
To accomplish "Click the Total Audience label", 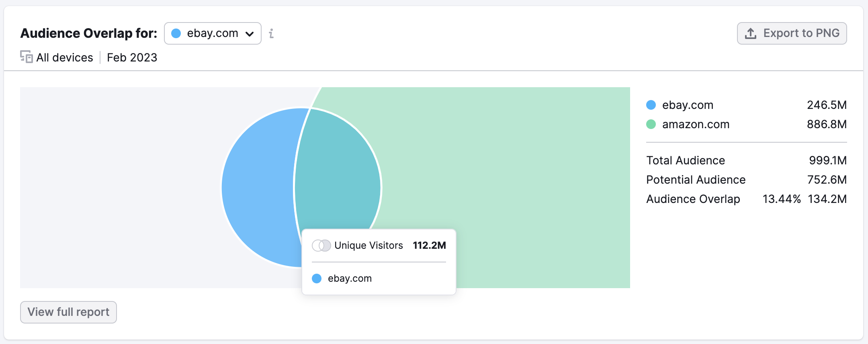I will tap(686, 160).
